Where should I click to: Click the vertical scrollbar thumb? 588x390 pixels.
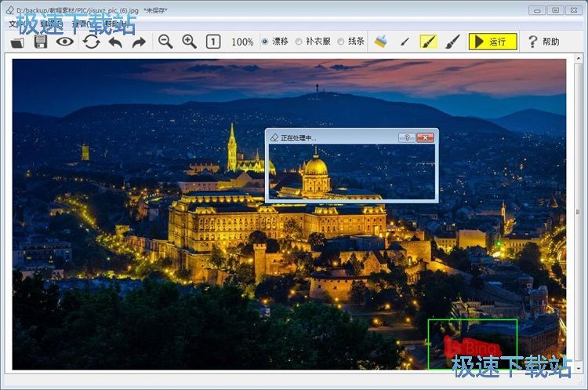578,212
